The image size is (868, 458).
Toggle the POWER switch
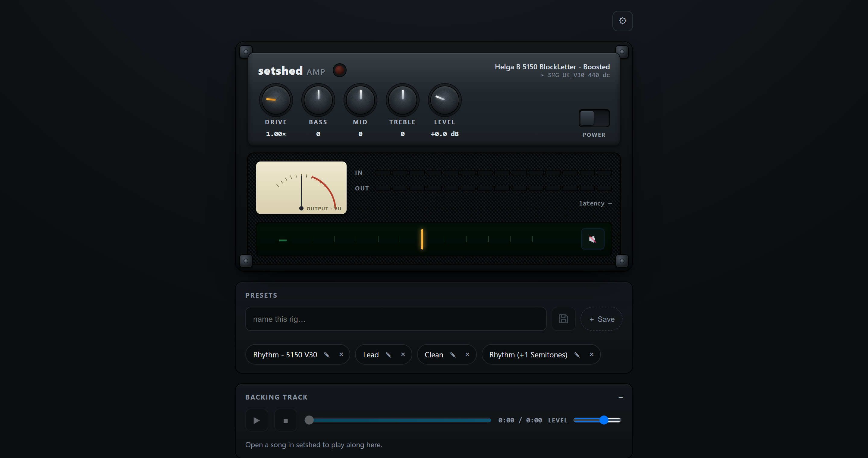pyautogui.click(x=594, y=118)
